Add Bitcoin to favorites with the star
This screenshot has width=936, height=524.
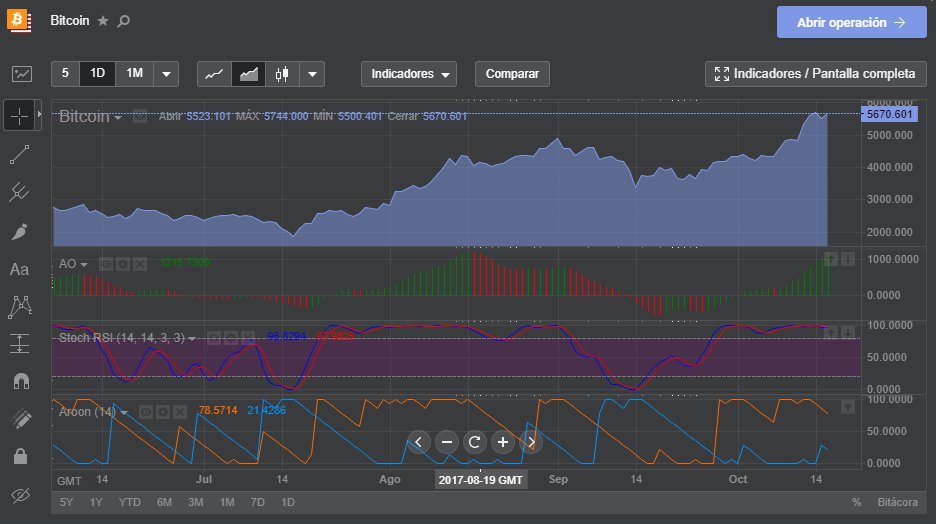(x=103, y=21)
